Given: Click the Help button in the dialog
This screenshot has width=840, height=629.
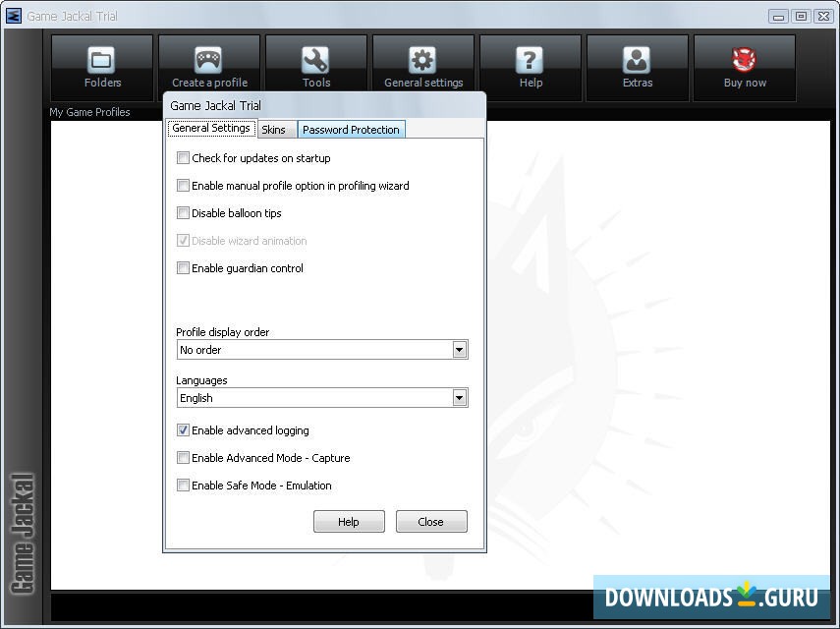Looking at the screenshot, I should [349, 521].
